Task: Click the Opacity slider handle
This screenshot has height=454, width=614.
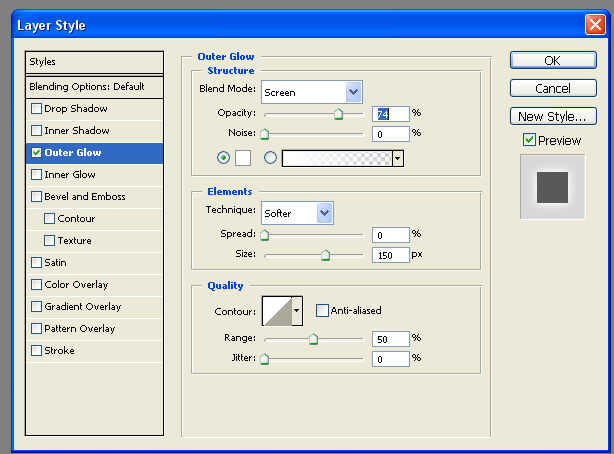Action: (338, 114)
